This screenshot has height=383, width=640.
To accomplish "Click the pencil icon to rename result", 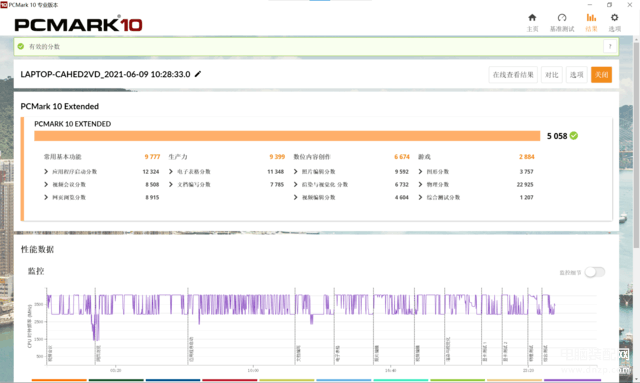I will coord(198,74).
